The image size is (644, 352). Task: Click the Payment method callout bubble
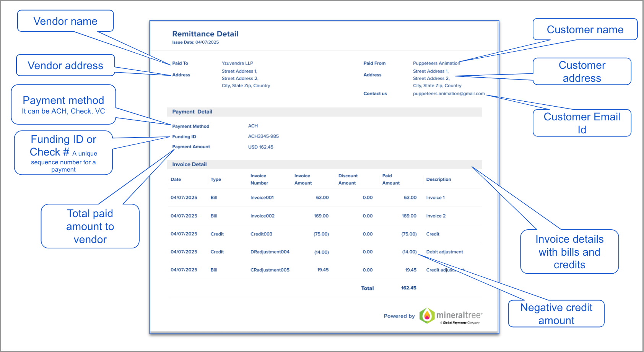tap(63, 105)
